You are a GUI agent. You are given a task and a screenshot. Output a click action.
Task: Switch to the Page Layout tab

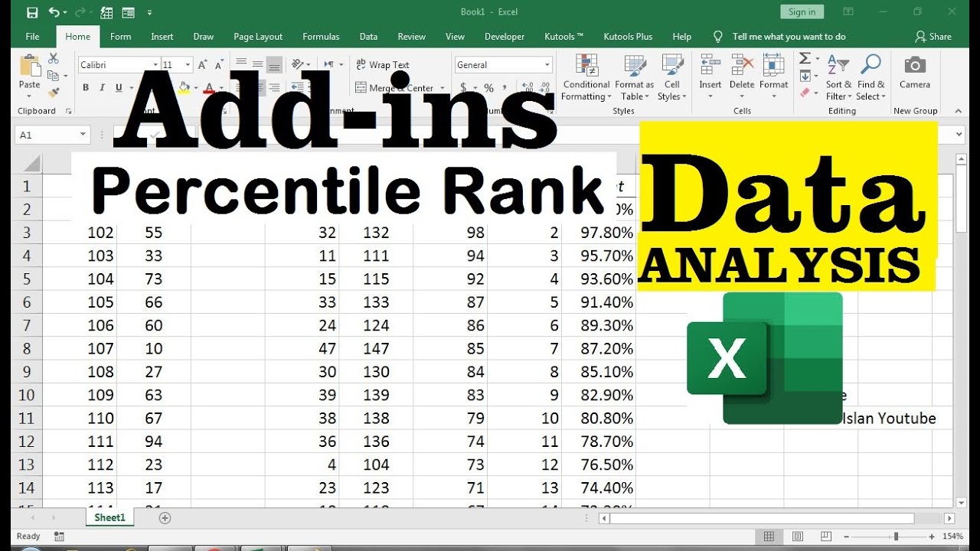(x=258, y=36)
